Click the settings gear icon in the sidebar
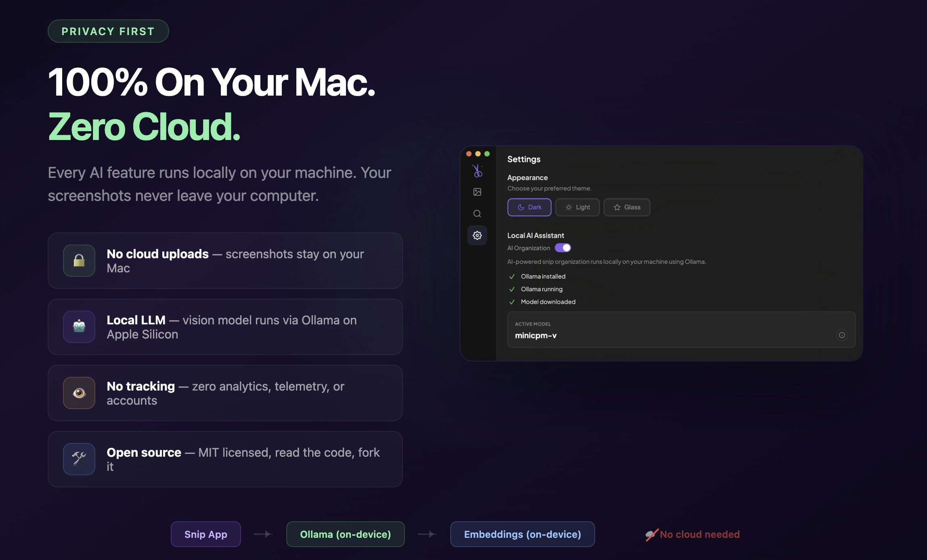Viewport: 927px width, 560px height. [477, 235]
